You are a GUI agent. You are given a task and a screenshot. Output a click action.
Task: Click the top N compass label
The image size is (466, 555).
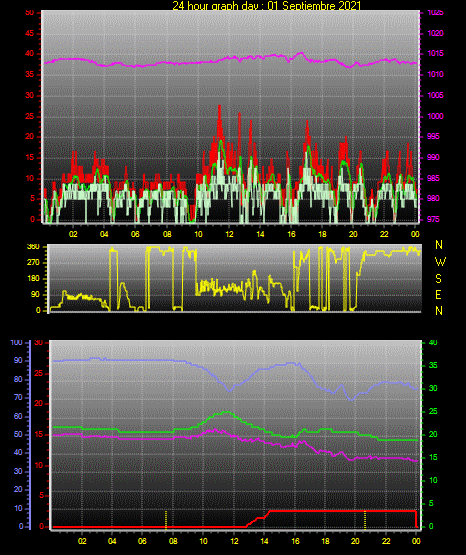439,245
